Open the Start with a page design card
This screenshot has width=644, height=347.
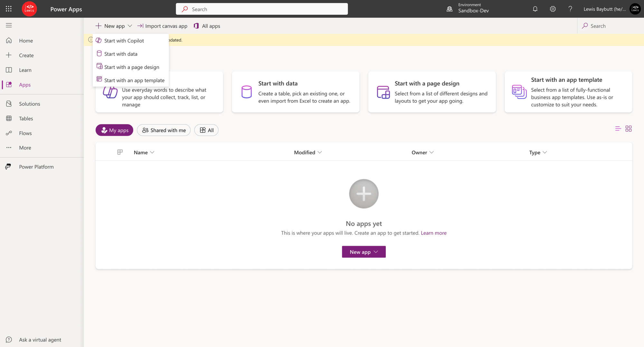432,92
